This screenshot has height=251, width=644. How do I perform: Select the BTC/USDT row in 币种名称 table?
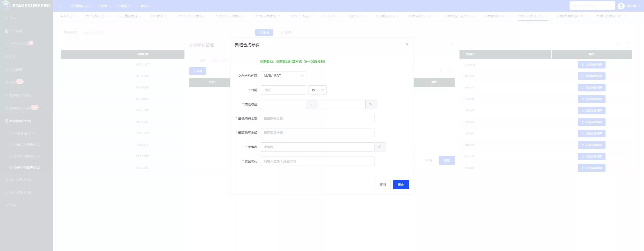point(143,76)
